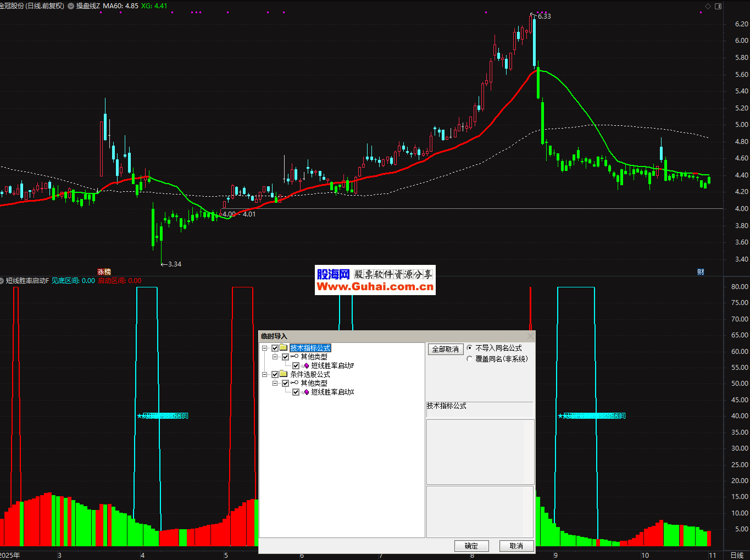Click the 80.00 value on the indicator axis
The image size is (750, 560).
tap(740, 287)
